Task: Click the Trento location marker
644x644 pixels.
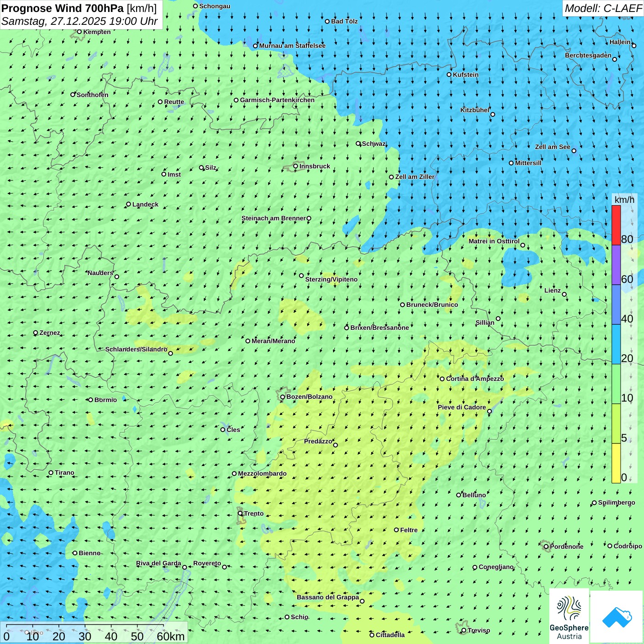Action: coord(240,513)
